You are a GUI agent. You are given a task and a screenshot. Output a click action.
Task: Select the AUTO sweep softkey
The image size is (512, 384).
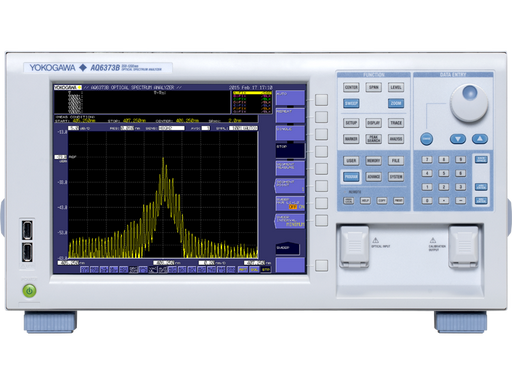click(x=290, y=98)
